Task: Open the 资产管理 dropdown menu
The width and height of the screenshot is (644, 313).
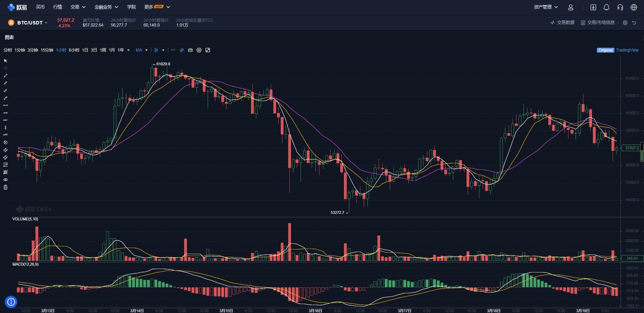Action: [546, 7]
